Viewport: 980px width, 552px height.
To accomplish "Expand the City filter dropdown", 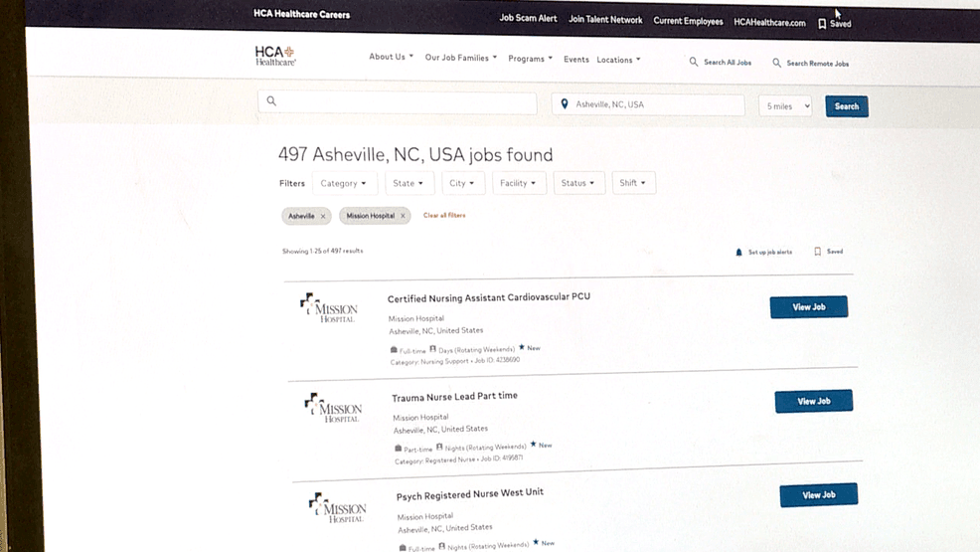I will tap(462, 183).
